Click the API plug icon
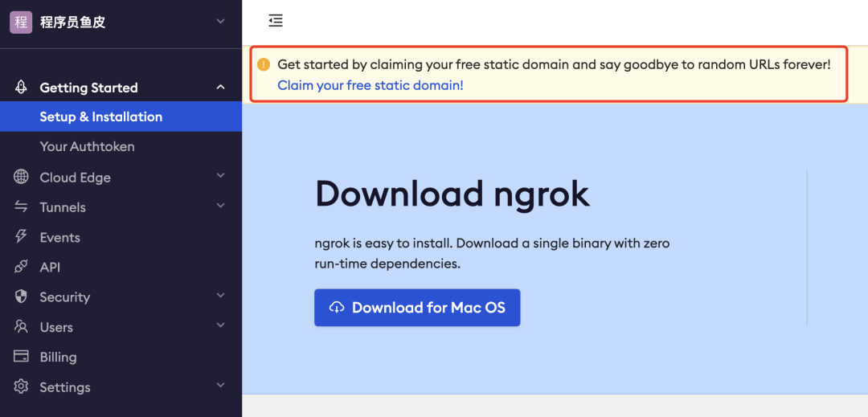The height and width of the screenshot is (417, 868). 22,267
